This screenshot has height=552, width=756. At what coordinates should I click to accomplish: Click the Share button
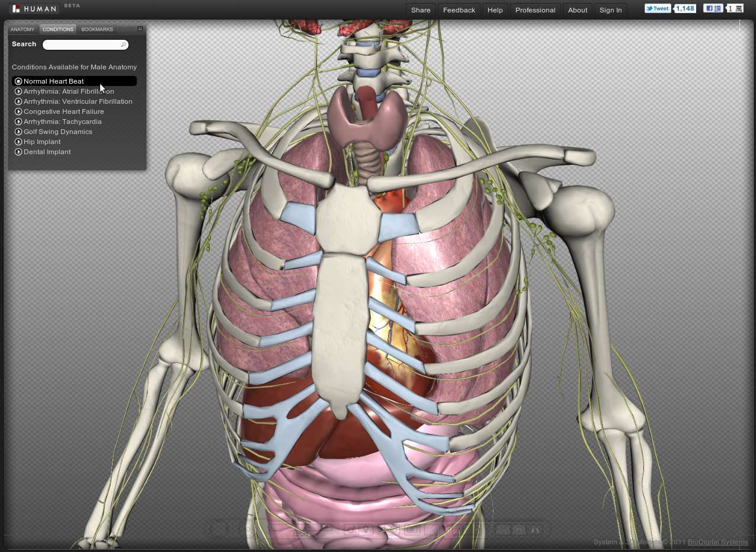click(421, 9)
